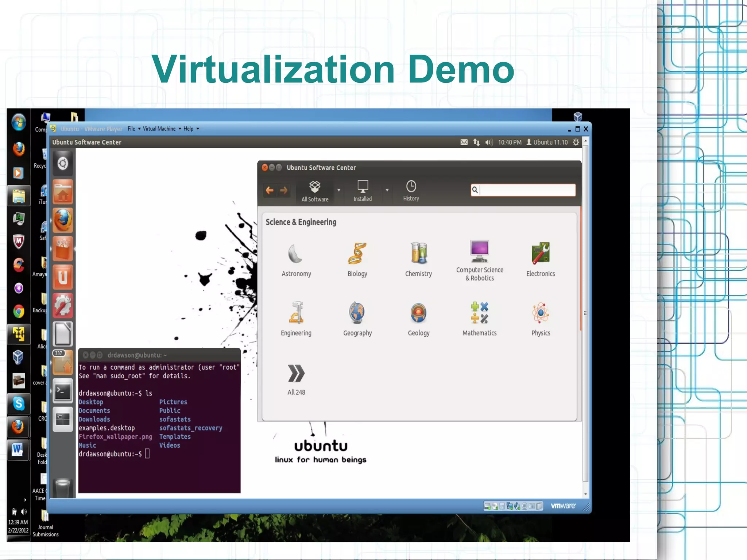747x560 pixels.
Task: Click Windows taskbar clock 12:39 AM
Action: coord(18,522)
